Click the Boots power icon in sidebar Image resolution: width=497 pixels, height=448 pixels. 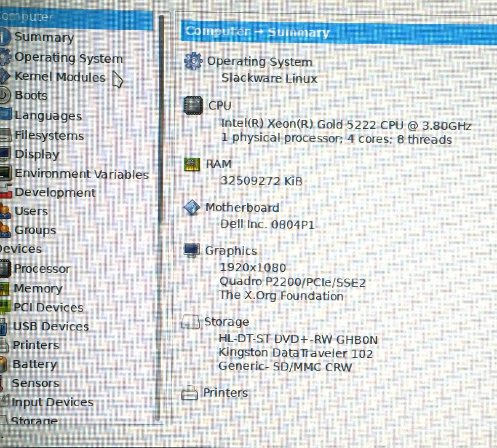point(5,95)
